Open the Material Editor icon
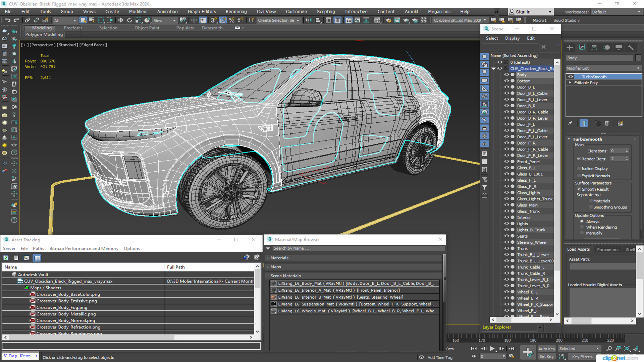This screenshot has width=644, height=362. [x=377, y=20]
